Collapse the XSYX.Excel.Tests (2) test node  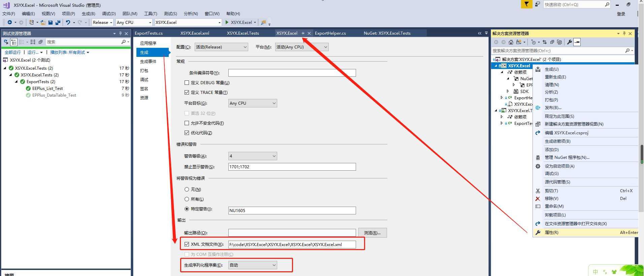coord(5,68)
